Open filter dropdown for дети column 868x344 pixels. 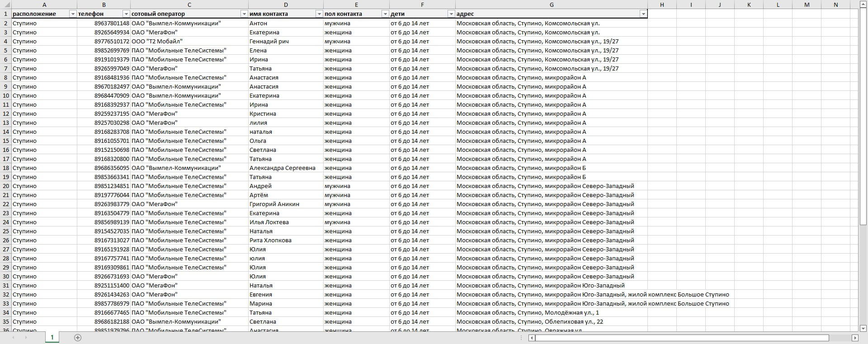tap(451, 14)
